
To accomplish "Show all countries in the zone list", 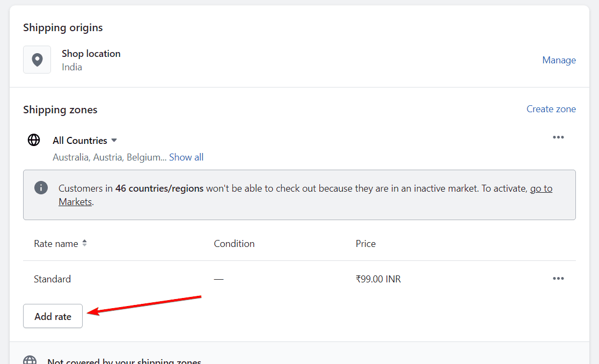I will click(x=186, y=157).
